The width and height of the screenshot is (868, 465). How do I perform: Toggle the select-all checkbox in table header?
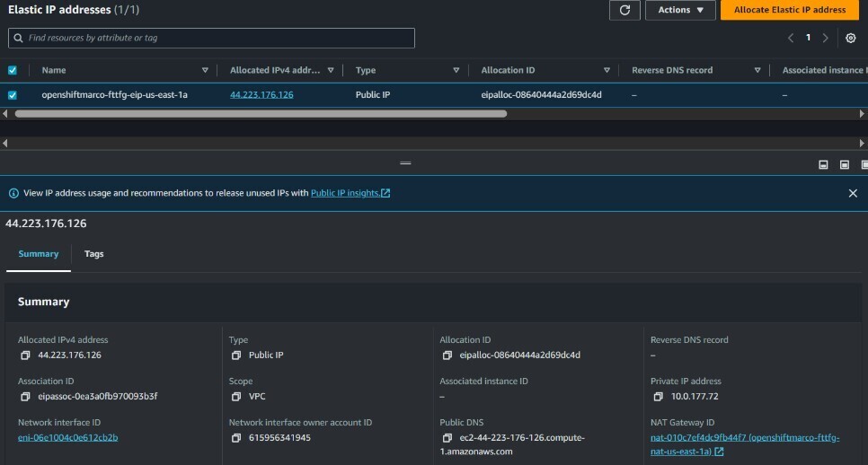13,70
